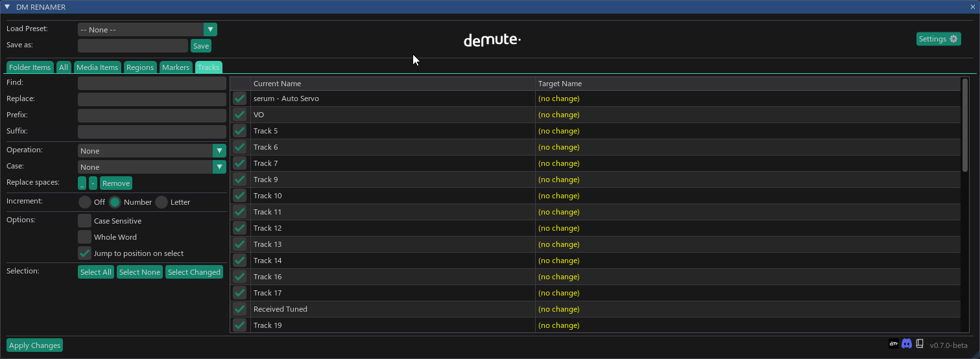Open the Load Preset dropdown arrow
The width and height of the screenshot is (980, 359).
210,30
